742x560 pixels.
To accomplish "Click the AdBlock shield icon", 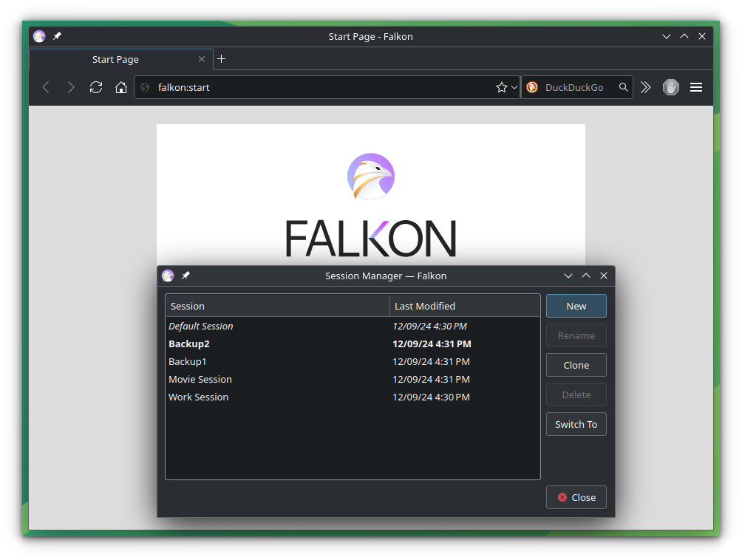I will tap(670, 87).
